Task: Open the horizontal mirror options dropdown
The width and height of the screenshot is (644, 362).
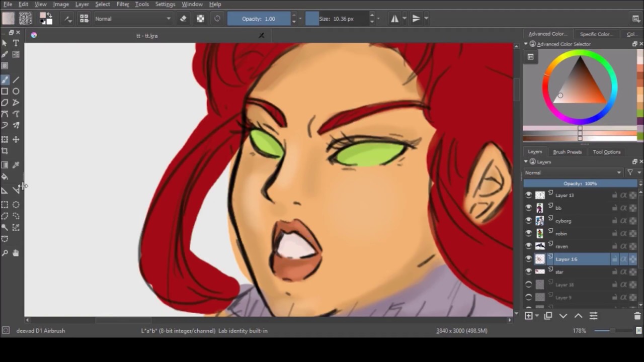Action: pos(404,19)
